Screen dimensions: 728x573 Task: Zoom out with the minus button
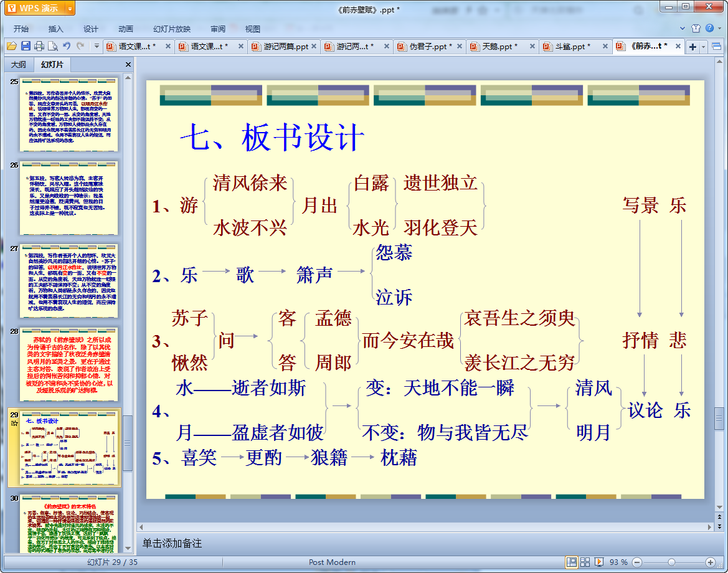tap(638, 562)
